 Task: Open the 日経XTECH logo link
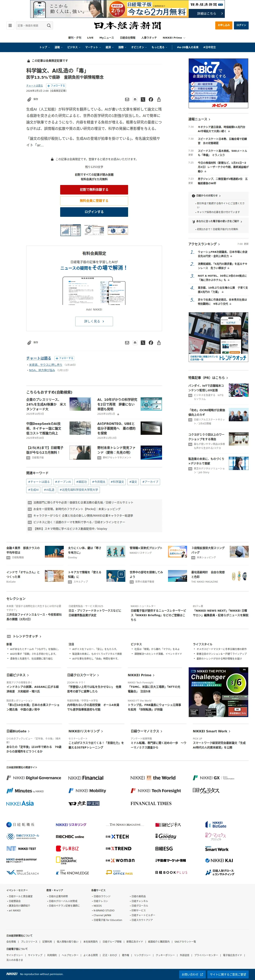tap(117, 837)
